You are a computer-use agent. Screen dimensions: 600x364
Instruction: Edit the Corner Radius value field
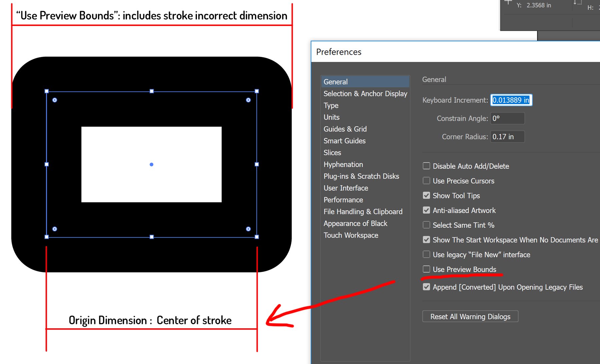click(x=507, y=136)
